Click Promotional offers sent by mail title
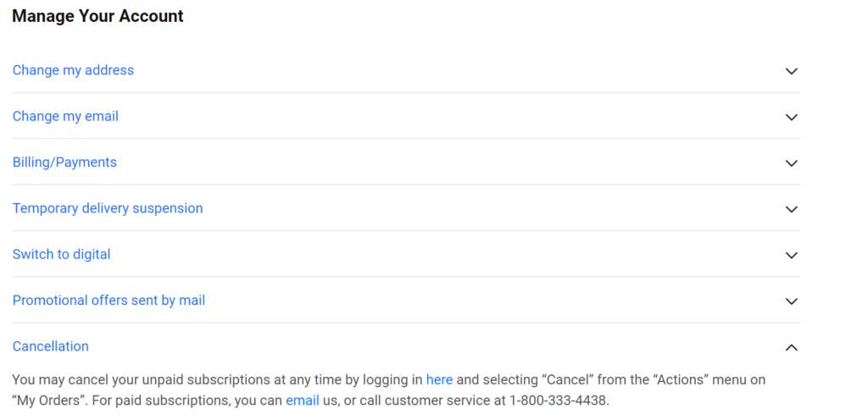Screen dimensions: 868x420 [108, 300]
